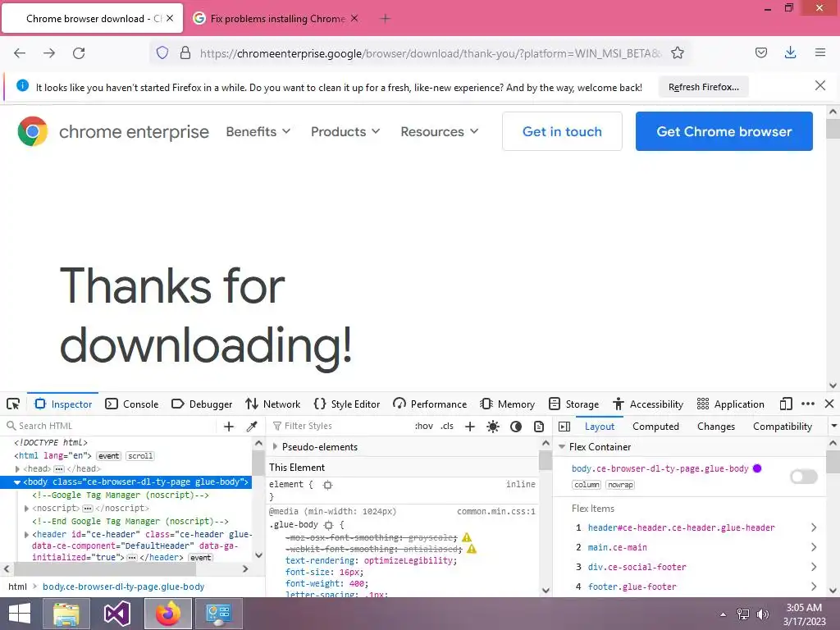Open devtools customize three-dot menu
The height and width of the screenshot is (630, 840).
[808, 404]
